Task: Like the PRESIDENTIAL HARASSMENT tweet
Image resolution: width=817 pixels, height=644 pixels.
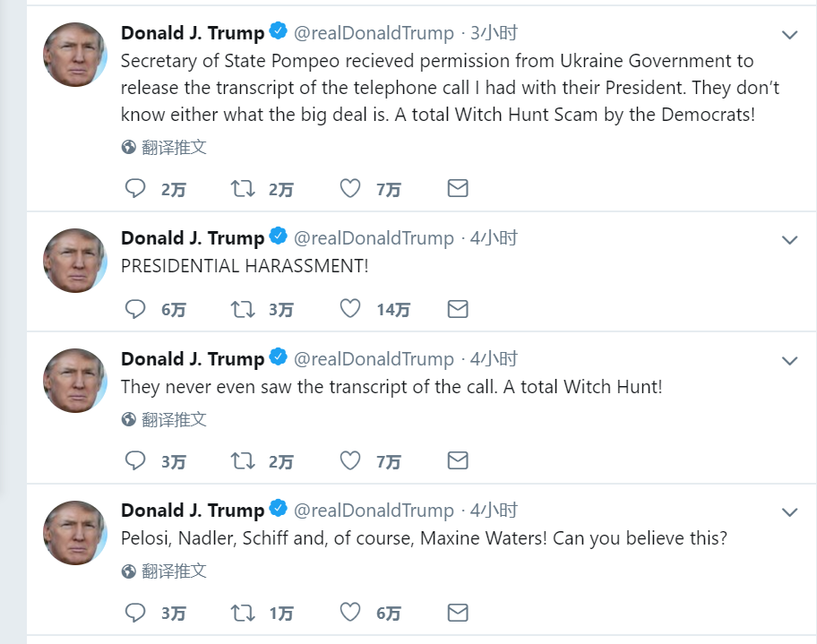Action: tap(350, 309)
